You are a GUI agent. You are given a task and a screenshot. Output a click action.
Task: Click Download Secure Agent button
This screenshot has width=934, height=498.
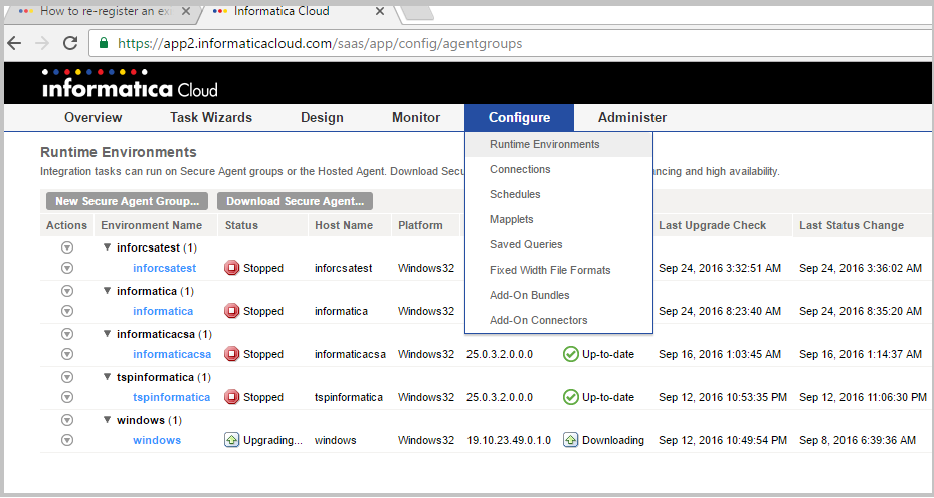click(295, 201)
